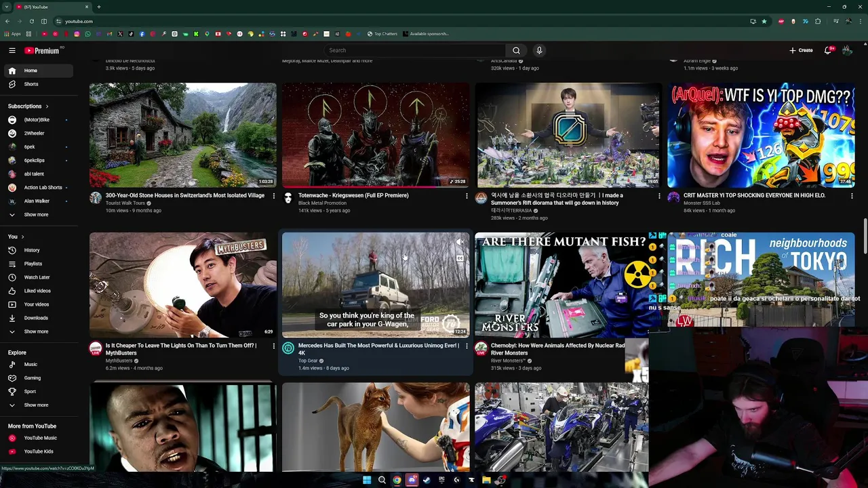Open options menu for MythBusters lights video
The width and height of the screenshot is (868, 488).
[273, 346]
